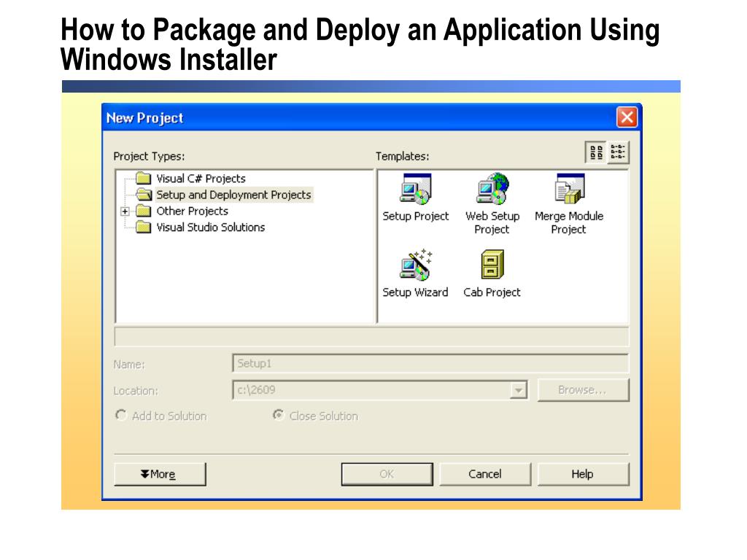The width and height of the screenshot is (747, 560).
Task: Choose the Cab Project template icon
Action: [x=492, y=264]
